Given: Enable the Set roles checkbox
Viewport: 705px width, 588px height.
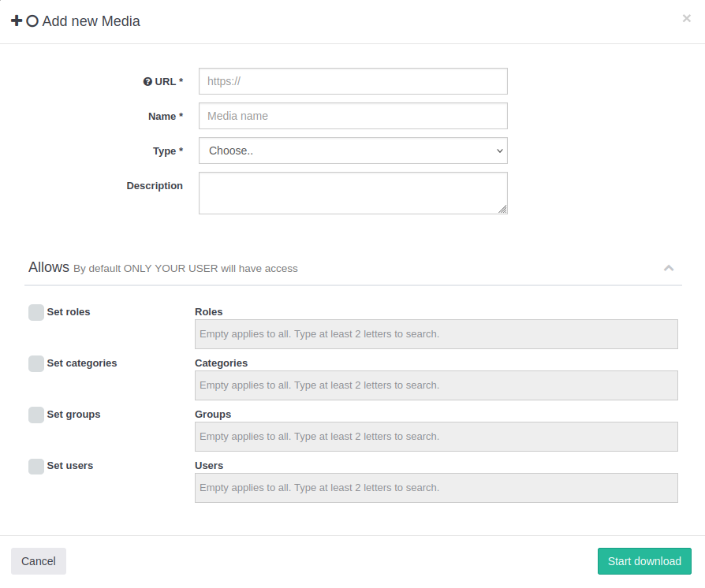Looking at the screenshot, I should point(36,312).
